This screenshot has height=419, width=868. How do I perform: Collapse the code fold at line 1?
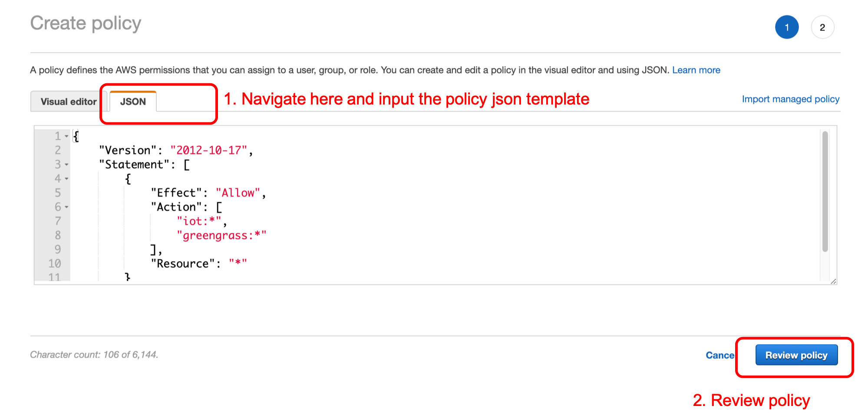point(66,136)
